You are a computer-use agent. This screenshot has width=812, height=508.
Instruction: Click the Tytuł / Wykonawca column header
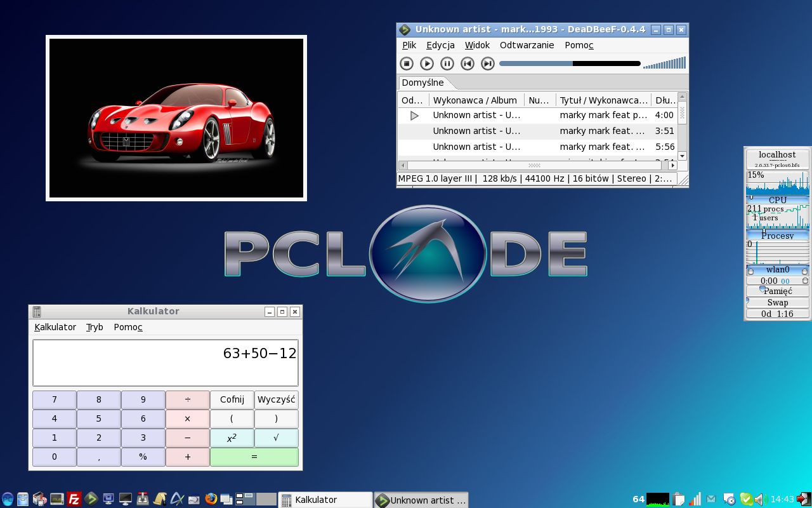coord(603,100)
